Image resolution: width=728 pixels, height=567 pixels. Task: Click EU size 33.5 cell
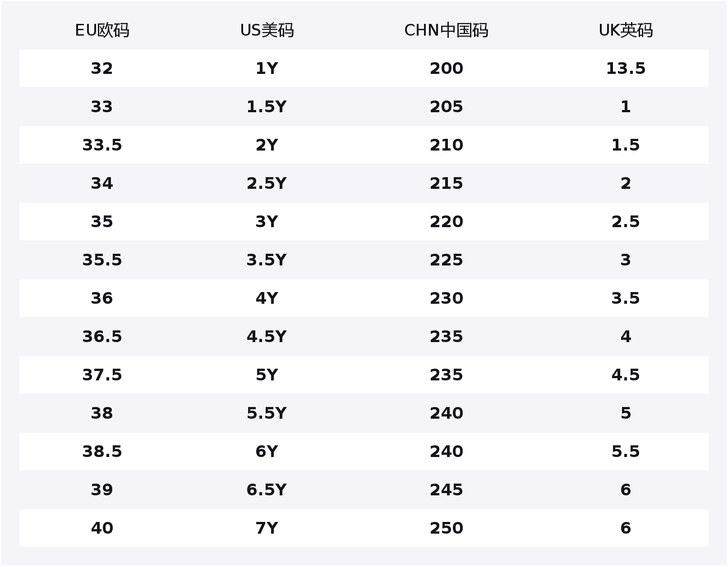click(102, 145)
